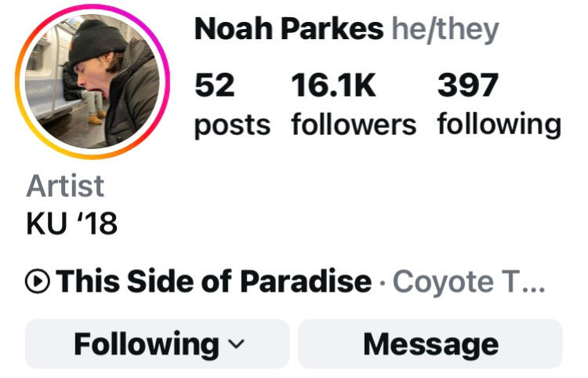Tap the play icon beside the song
This screenshot has height=378, width=588.
[x=38, y=281]
